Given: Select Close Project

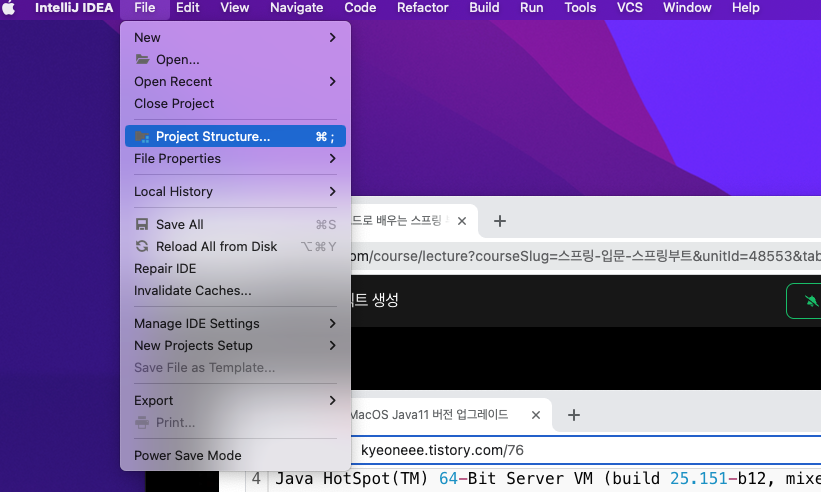Looking at the screenshot, I should point(235,104).
